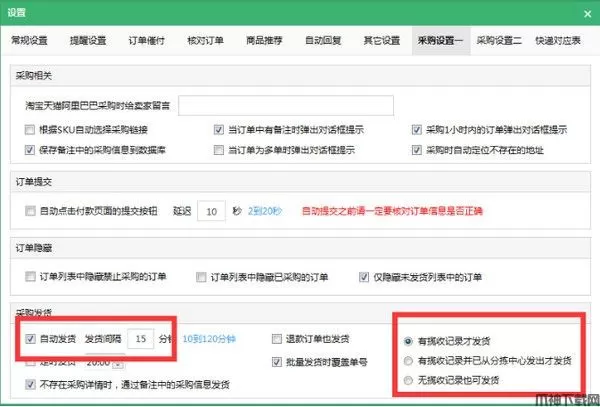This screenshot has height=407, width=600.
Task: Click the seller message input field
Action: (x=286, y=105)
